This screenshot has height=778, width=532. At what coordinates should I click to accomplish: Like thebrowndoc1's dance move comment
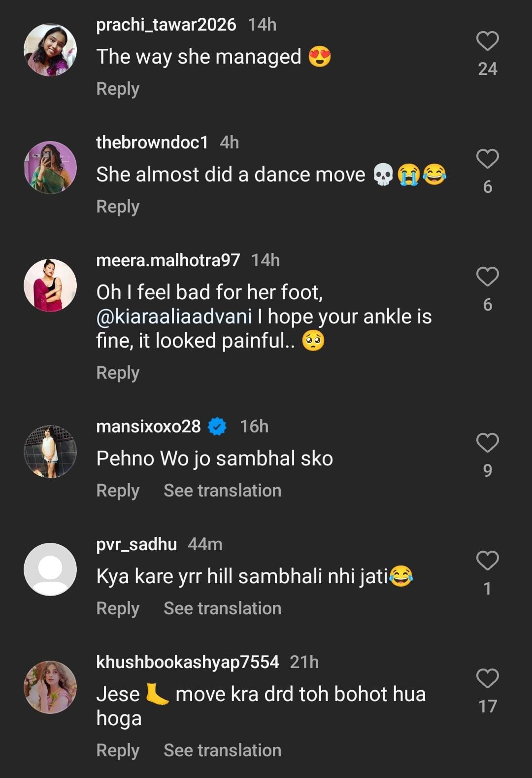click(x=487, y=159)
